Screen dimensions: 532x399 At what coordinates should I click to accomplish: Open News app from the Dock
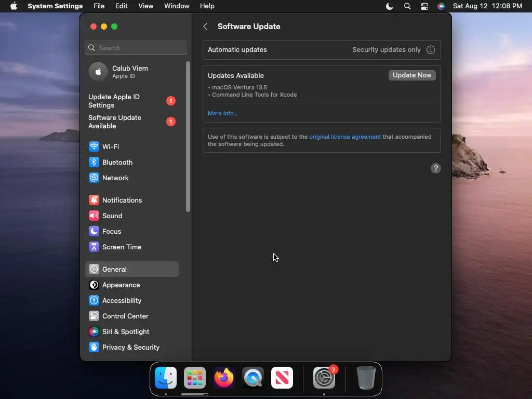coord(282,378)
